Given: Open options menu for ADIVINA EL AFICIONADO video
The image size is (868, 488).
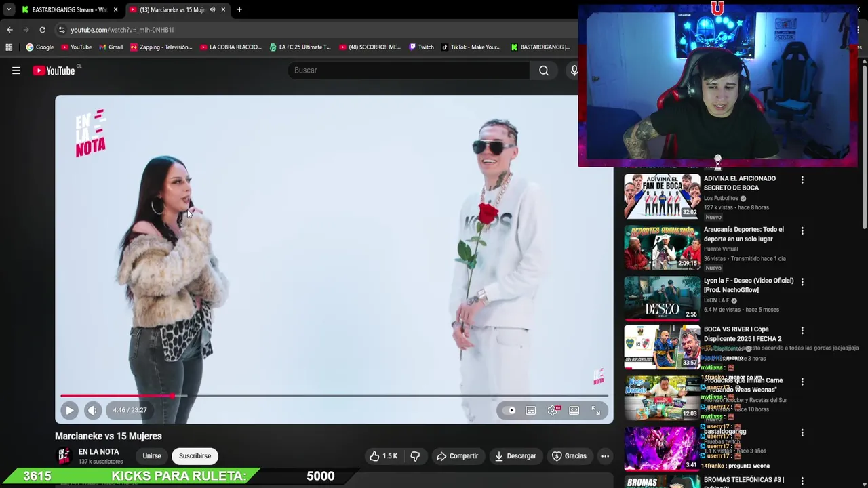Looking at the screenshot, I should click(802, 180).
